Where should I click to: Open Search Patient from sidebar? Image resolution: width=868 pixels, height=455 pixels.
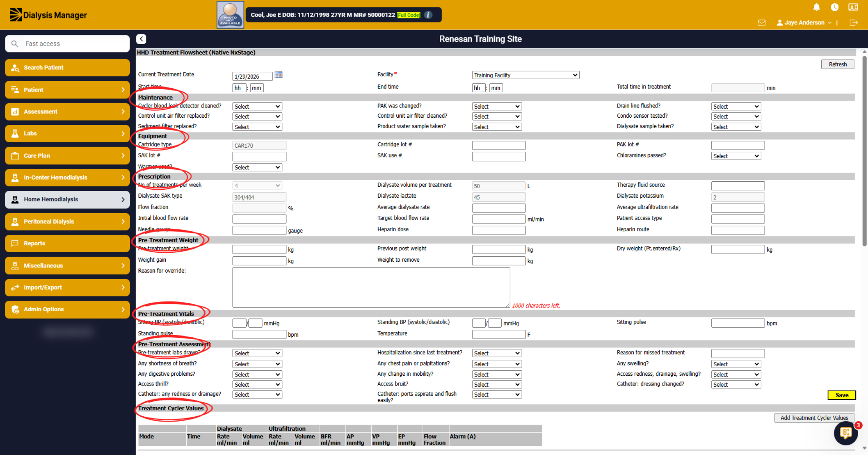tap(67, 68)
